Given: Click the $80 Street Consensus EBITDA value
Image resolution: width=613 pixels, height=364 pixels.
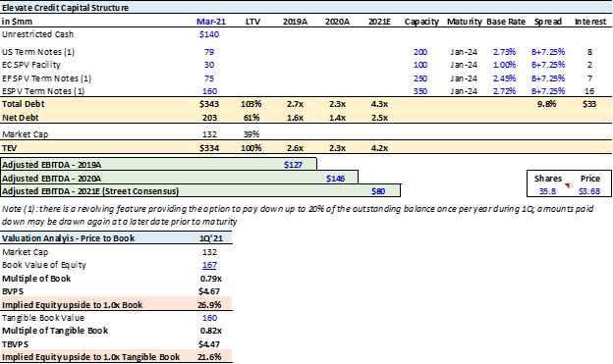Looking at the screenshot, I should [x=378, y=191].
